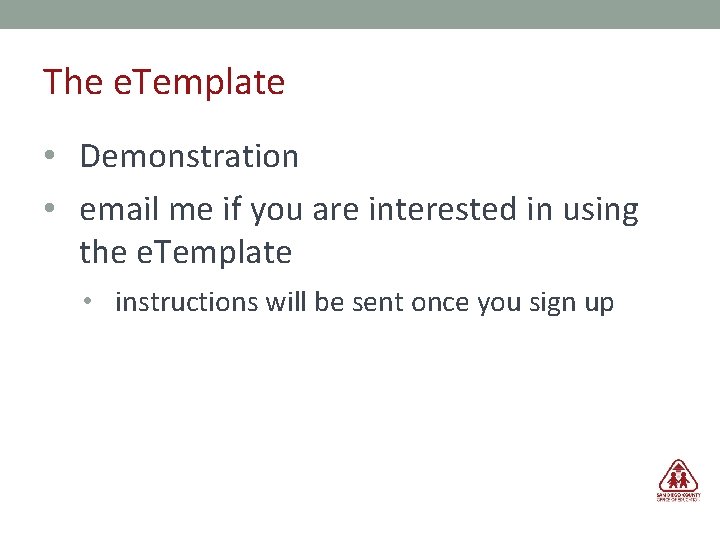Click the words you are in second bullet

tap(304, 211)
